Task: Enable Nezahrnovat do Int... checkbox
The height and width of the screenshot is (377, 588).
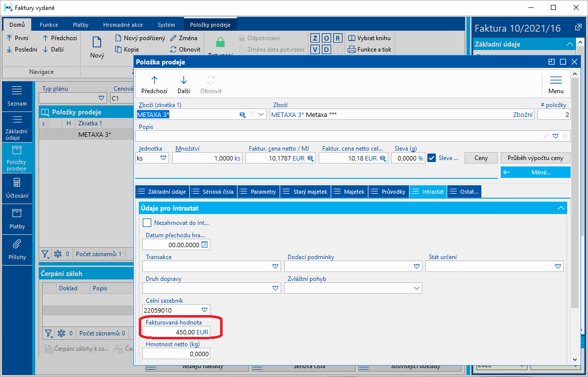Action: pos(147,223)
